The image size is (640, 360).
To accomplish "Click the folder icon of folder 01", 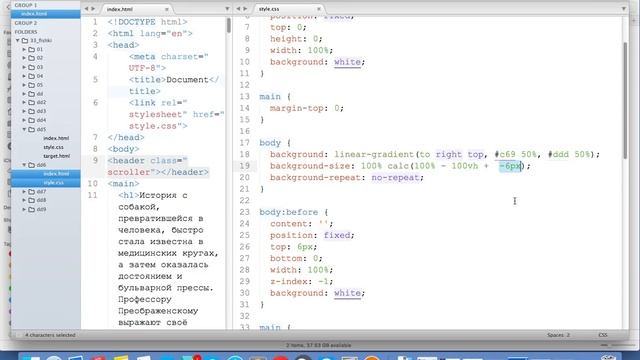I will [x=31, y=49].
